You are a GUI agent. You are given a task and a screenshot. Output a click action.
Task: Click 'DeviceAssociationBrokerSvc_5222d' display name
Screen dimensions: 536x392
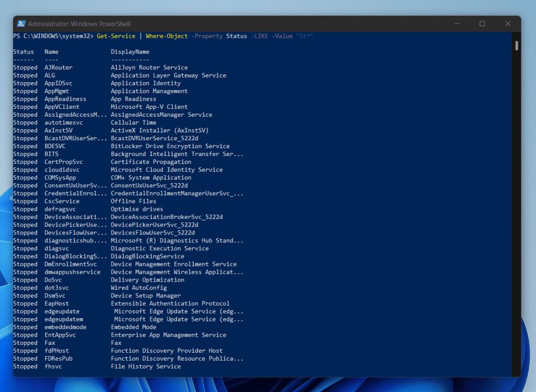pyautogui.click(x=166, y=217)
